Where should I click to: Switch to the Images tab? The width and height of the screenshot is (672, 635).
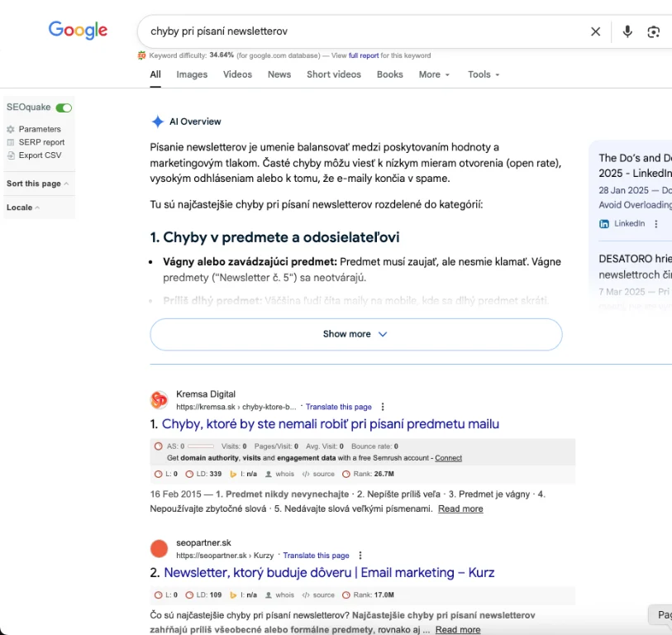tap(192, 74)
